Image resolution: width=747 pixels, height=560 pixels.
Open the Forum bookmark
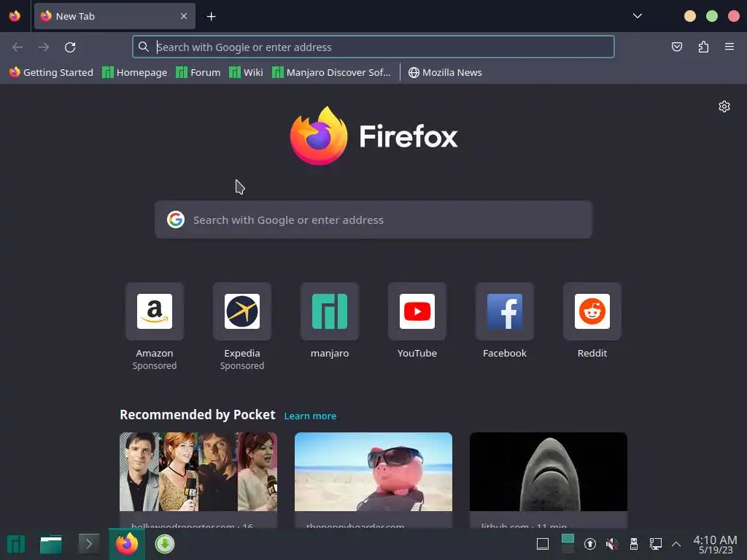point(198,72)
